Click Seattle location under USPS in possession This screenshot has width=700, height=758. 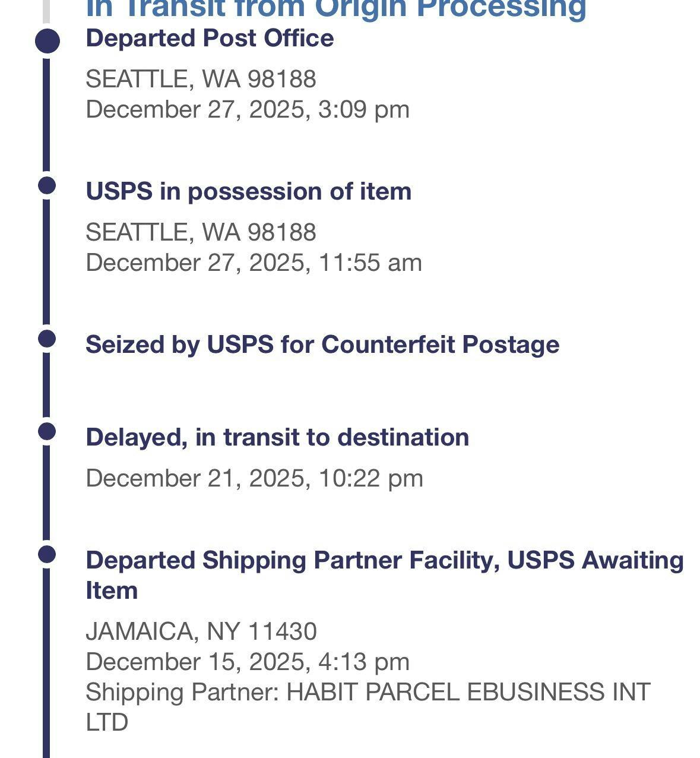[201, 232]
